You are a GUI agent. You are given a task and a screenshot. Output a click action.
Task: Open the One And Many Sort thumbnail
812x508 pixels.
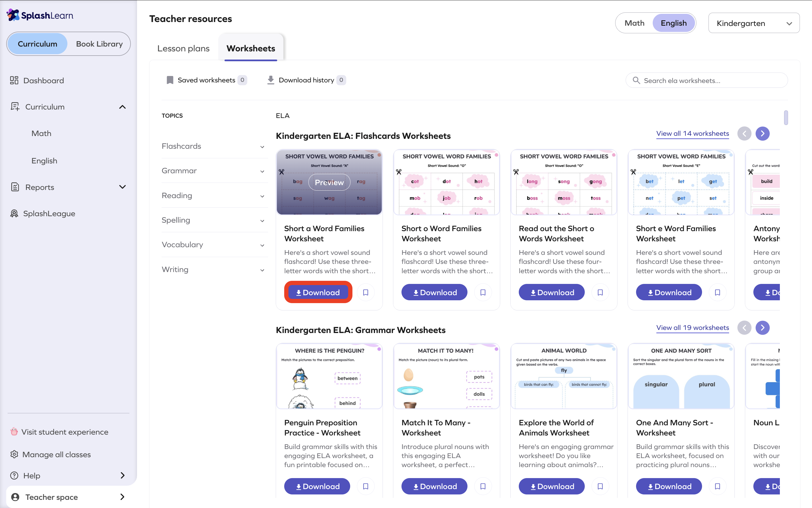[681, 376]
